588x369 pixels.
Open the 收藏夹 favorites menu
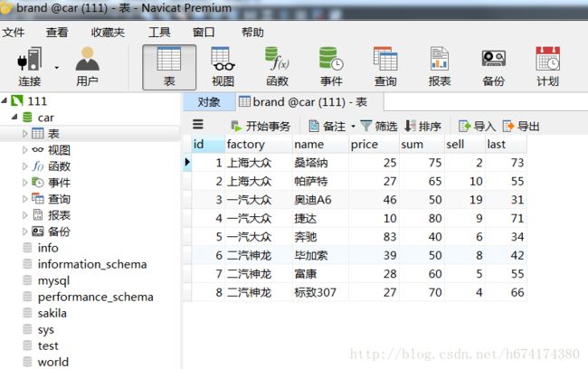point(108,33)
